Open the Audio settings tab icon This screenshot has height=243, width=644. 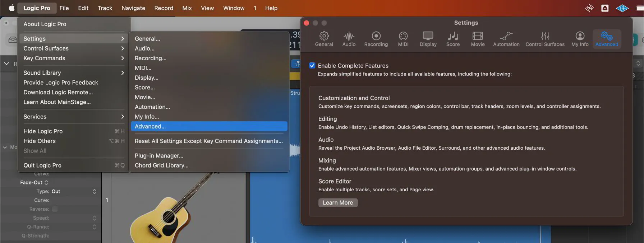[x=349, y=39]
